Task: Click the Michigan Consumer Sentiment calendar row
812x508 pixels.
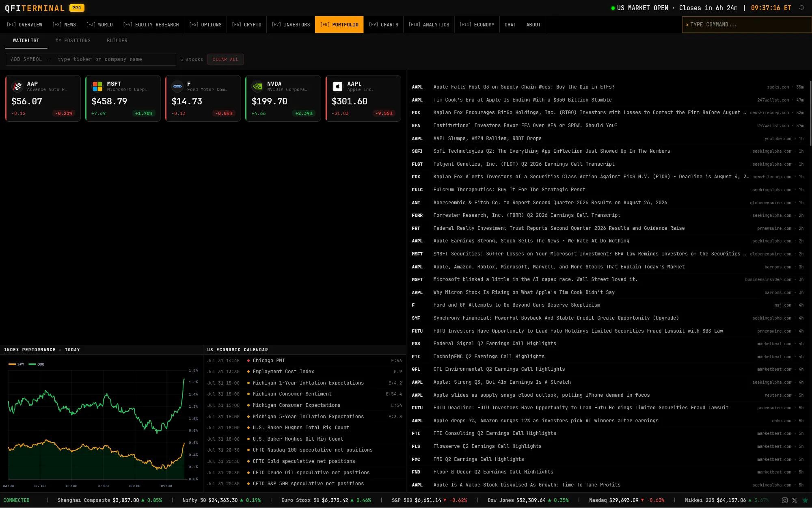Action: coord(304,394)
